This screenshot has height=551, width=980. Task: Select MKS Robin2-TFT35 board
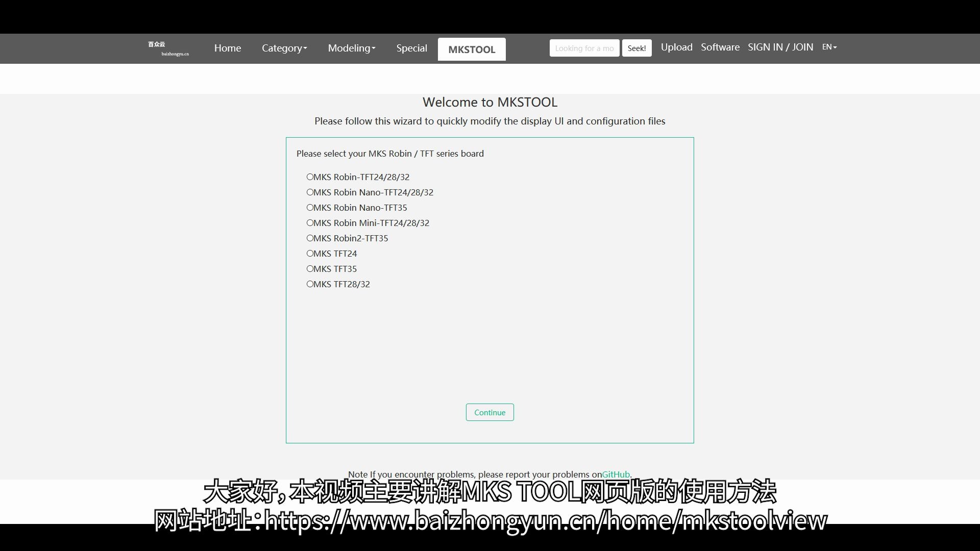pos(309,238)
